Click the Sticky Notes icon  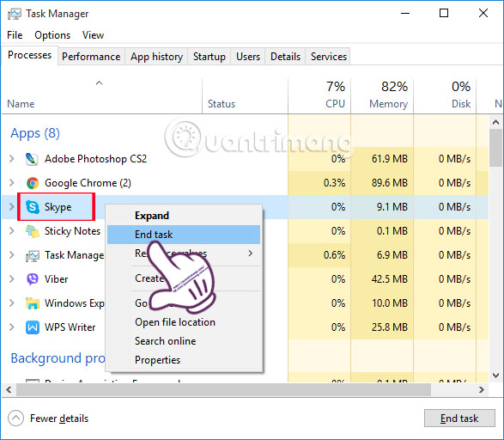pos(32,231)
